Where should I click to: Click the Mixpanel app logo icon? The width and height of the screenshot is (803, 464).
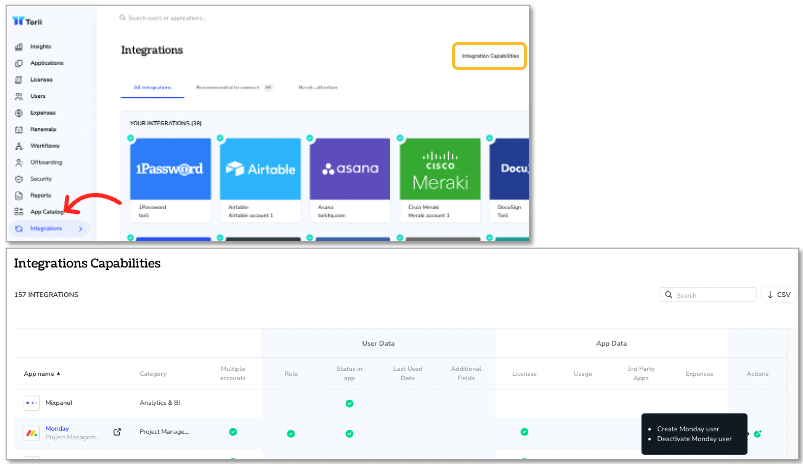click(31, 403)
